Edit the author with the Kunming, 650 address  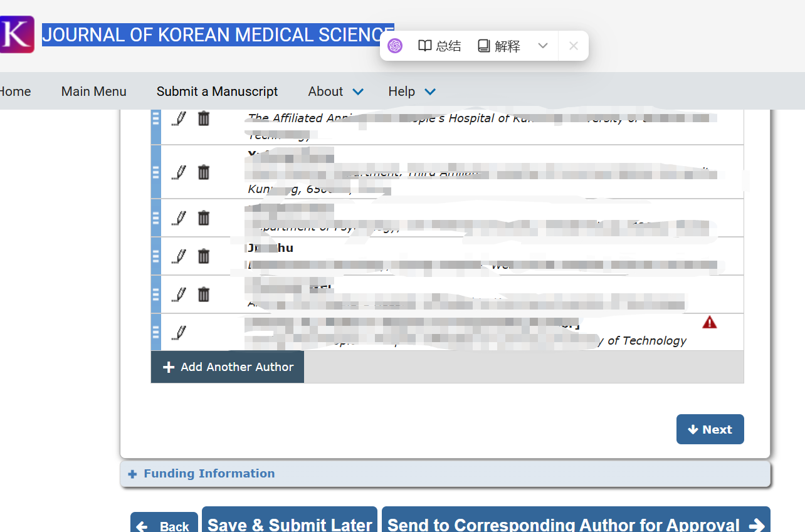pyautogui.click(x=179, y=172)
